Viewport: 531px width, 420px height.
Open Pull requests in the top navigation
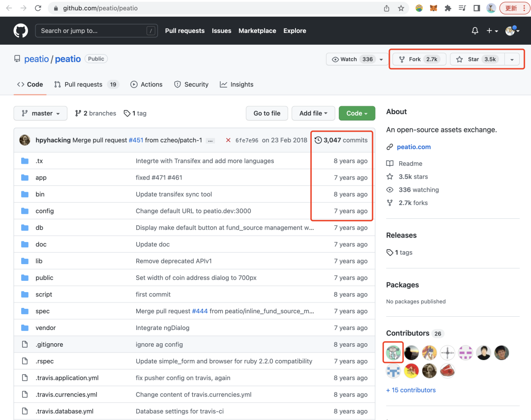click(x=185, y=31)
